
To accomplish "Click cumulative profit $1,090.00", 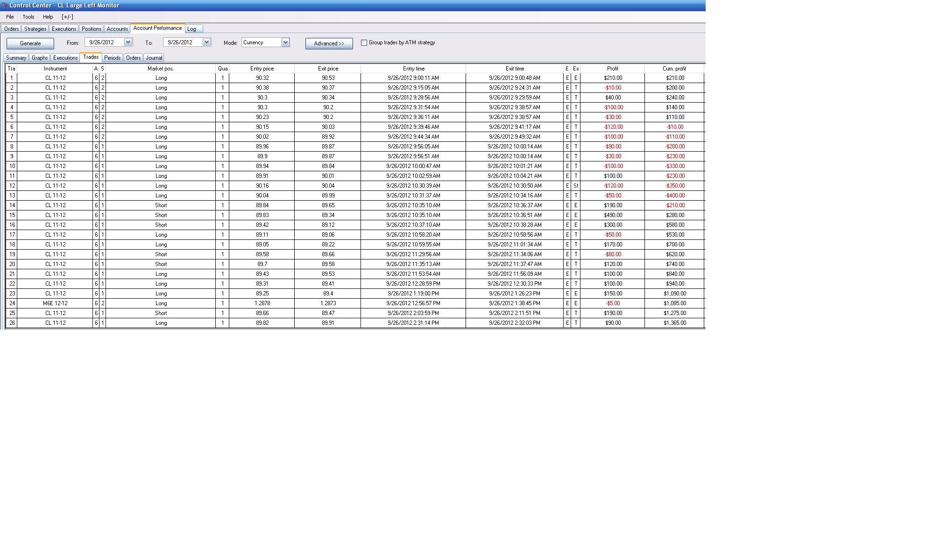I will pos(675,294).
